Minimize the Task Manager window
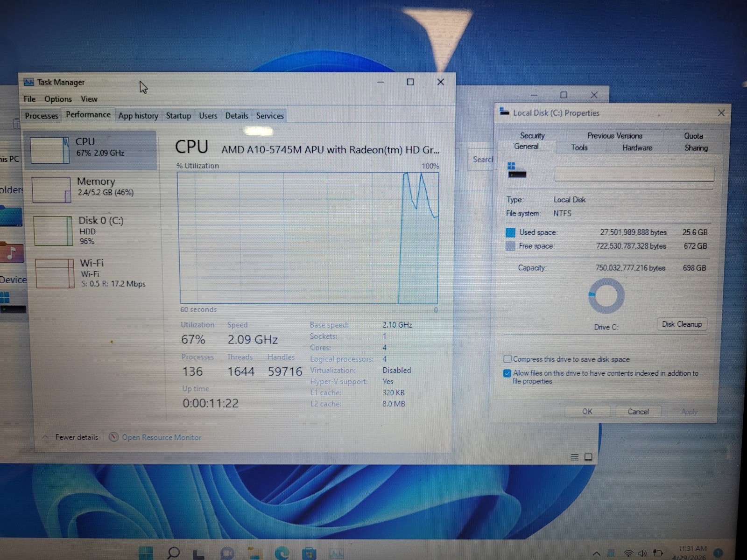The width and height of the screenshot is (747, 560). [381, 82]
